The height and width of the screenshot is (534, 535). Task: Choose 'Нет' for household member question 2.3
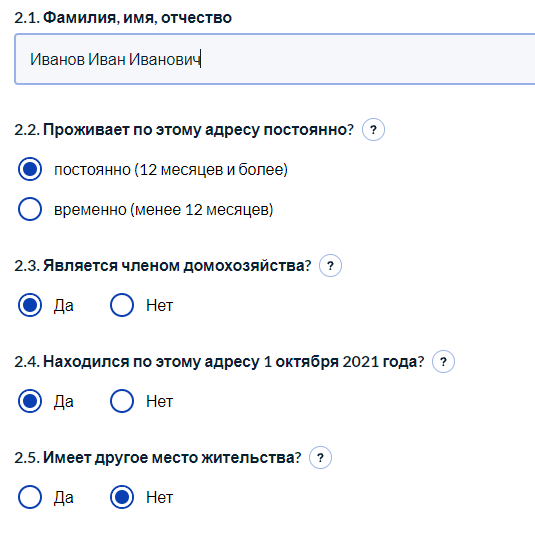122,305
